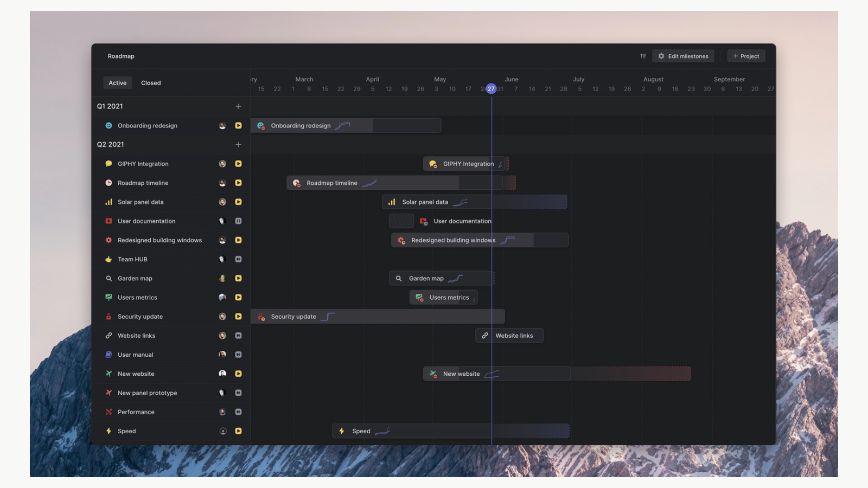Viewport: 868px width, 488px height.
Task: Click the Website links chain icon in list
Action: pyautogui.click(x=108, y=336)
